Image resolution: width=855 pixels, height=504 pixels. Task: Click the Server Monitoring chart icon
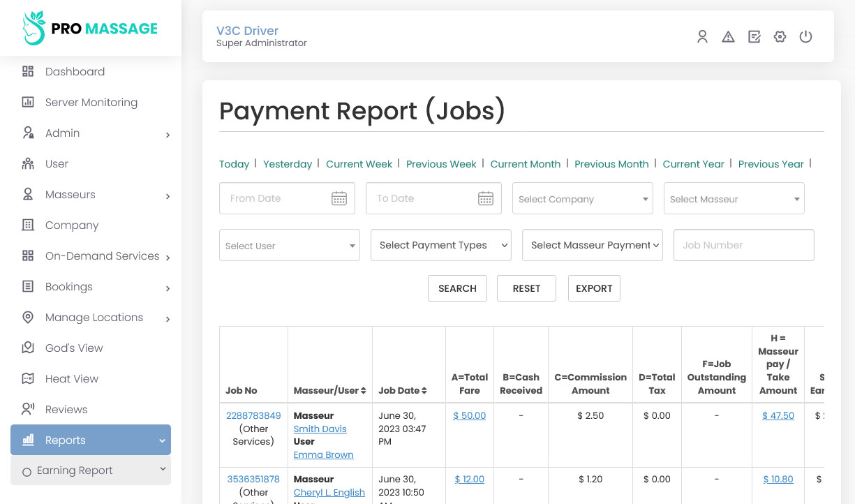(28, 102)
